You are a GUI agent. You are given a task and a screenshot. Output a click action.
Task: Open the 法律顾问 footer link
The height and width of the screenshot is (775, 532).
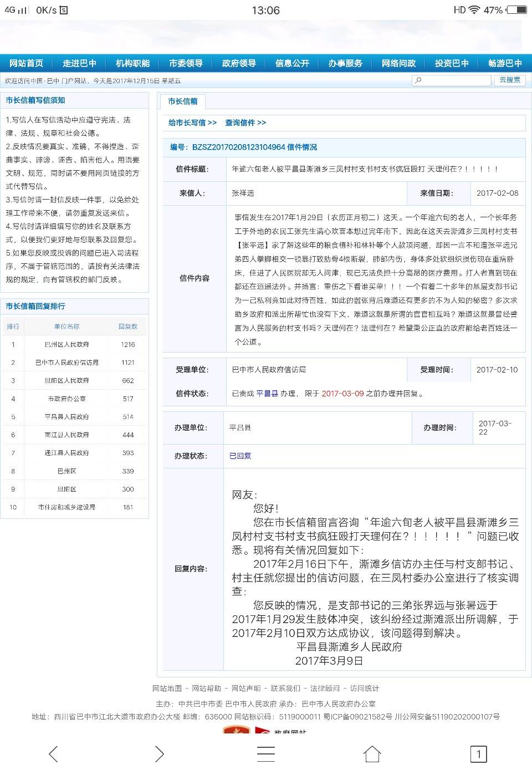325,689
